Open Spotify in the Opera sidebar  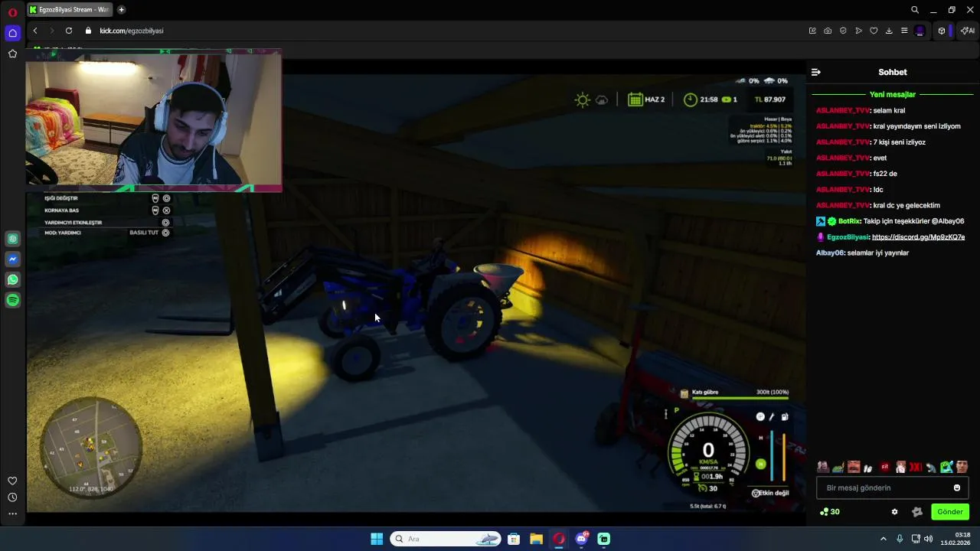pyautogui.click(x=12, y=301)
